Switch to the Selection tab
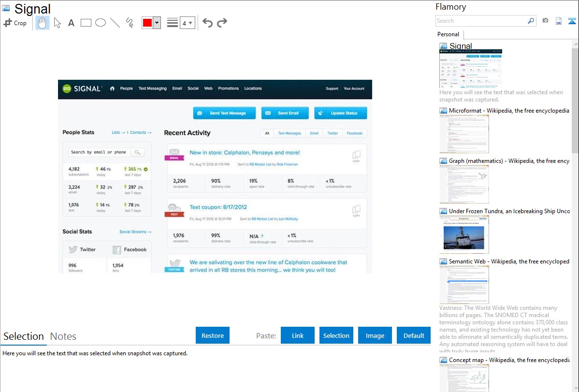 (24, 336)
